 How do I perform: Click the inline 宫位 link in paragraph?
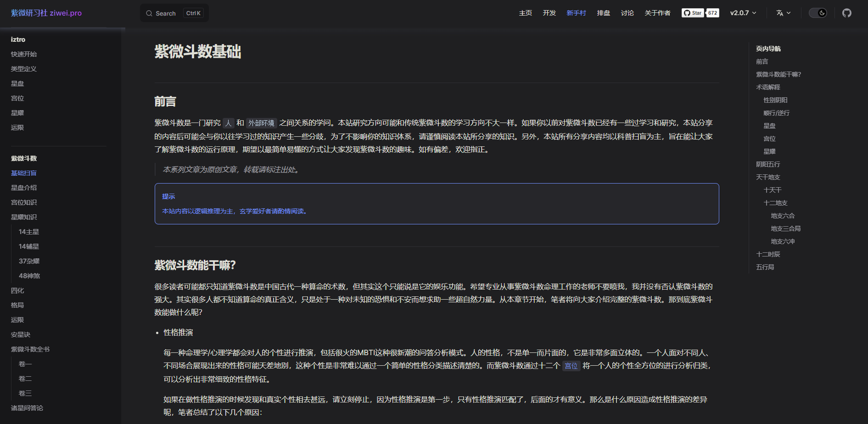tap(571, 366)
